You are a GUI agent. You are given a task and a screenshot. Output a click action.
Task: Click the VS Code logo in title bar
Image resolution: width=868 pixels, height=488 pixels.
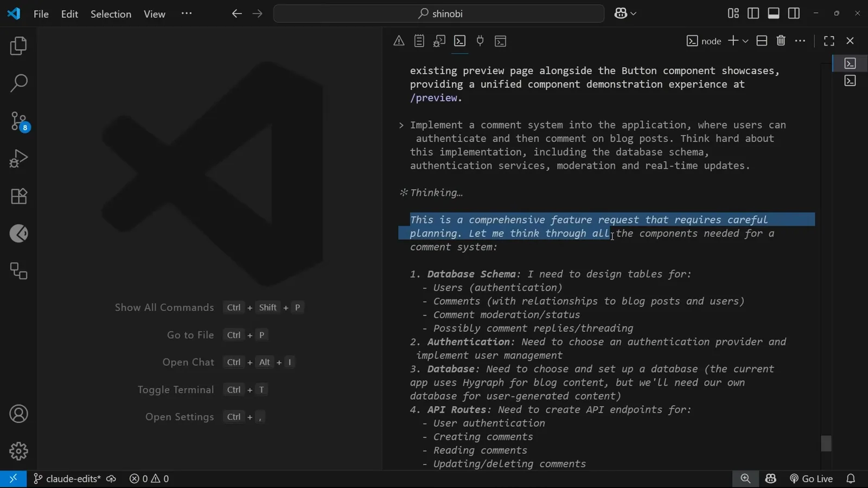(x=14, y=14)
